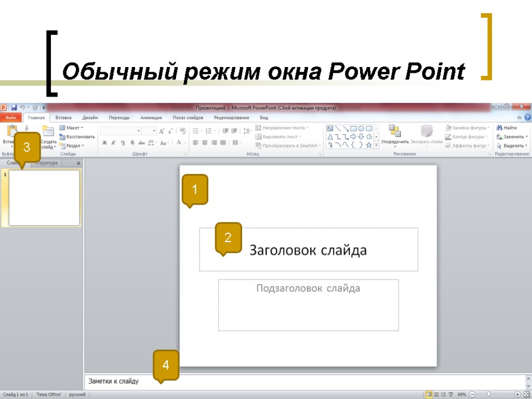Switch to Структура outline pane tab

[x=47, y=163]
